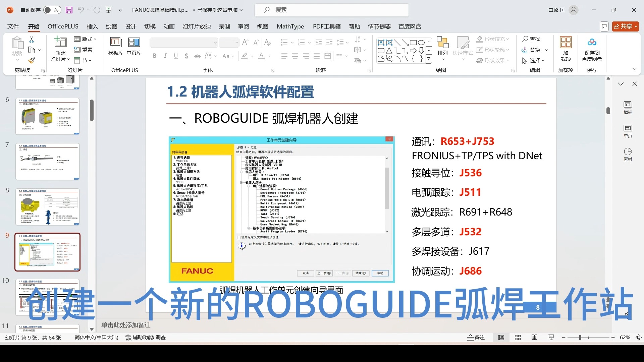
Task: Click the Format Painter brush icon
Action: [x=32, y=60]
